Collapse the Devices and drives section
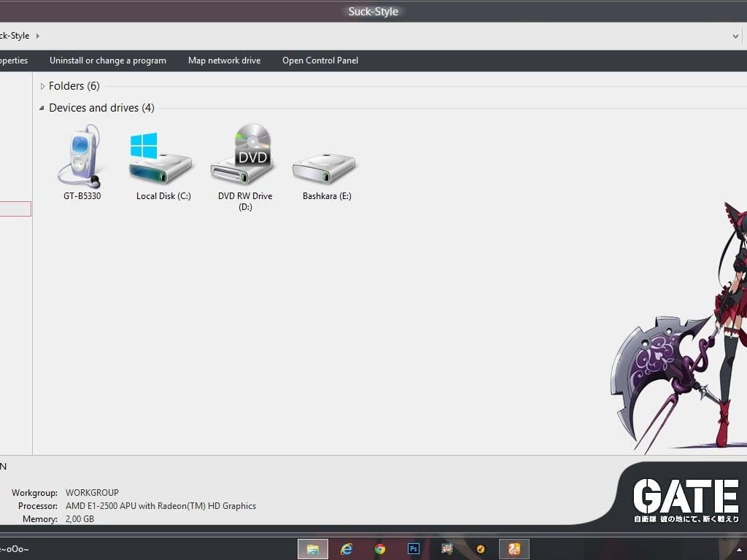 pyautogui.click(x=42, y=107)
